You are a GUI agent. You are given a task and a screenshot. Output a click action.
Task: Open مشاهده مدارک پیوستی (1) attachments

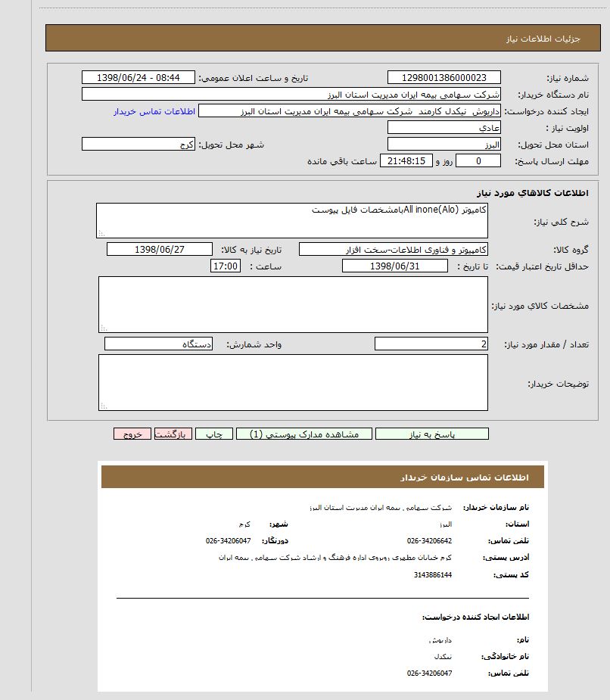303,434
